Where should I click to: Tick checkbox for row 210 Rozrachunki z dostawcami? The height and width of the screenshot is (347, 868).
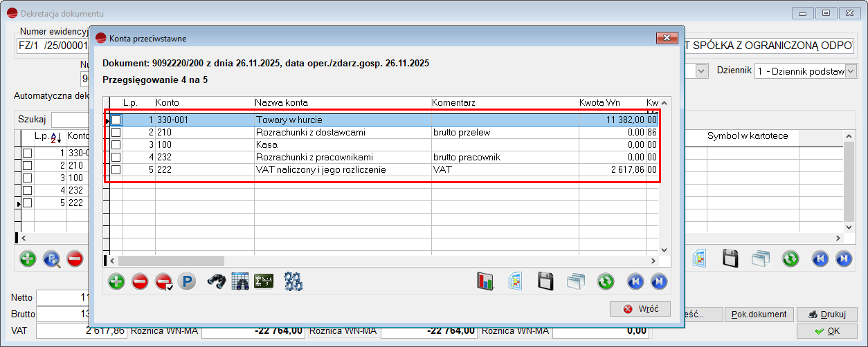116,132
